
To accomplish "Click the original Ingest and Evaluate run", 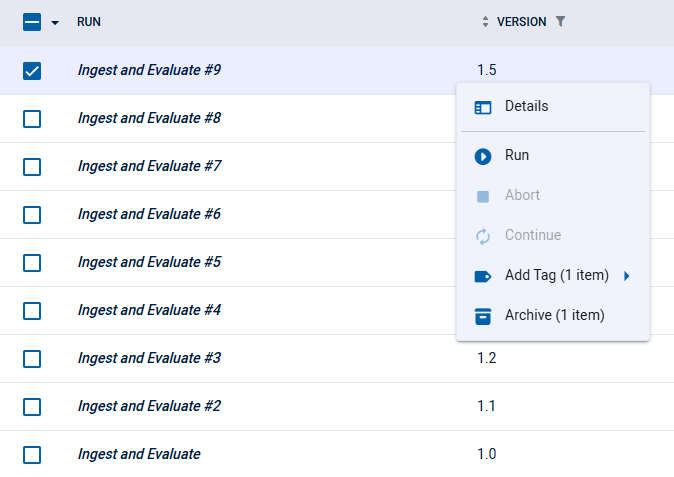I will (x=139, y=454).
